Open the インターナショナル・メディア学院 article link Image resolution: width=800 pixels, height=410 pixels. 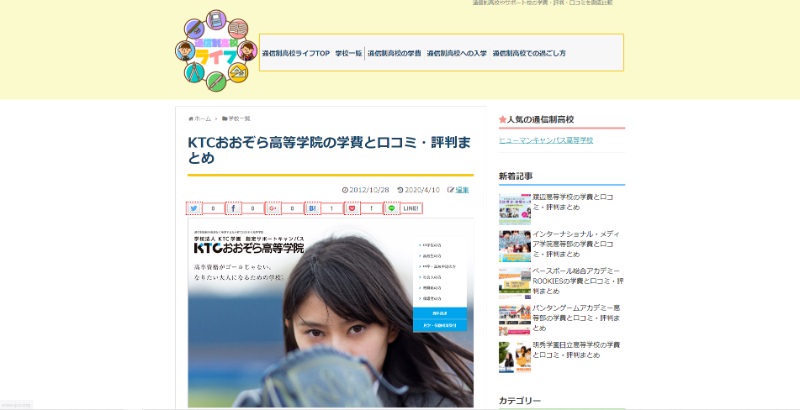(576, 244)
